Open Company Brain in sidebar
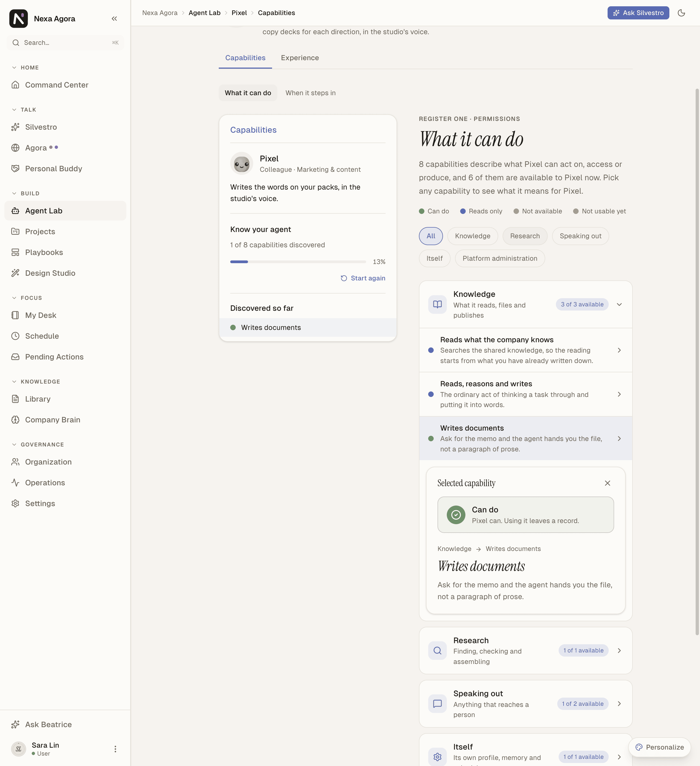Screen dimensions: 700x766 pyautogui.click(x=65, y=420)
